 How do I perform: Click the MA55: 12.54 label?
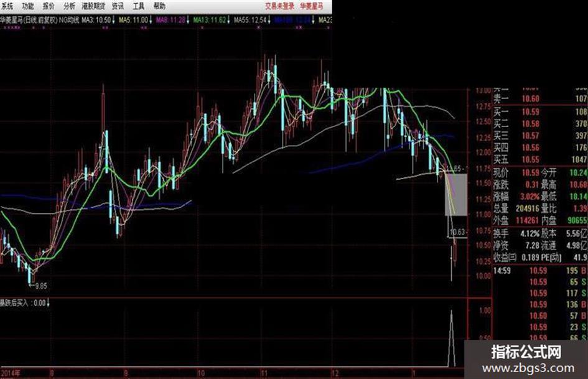pyautogui.click(x=250, y=20)
